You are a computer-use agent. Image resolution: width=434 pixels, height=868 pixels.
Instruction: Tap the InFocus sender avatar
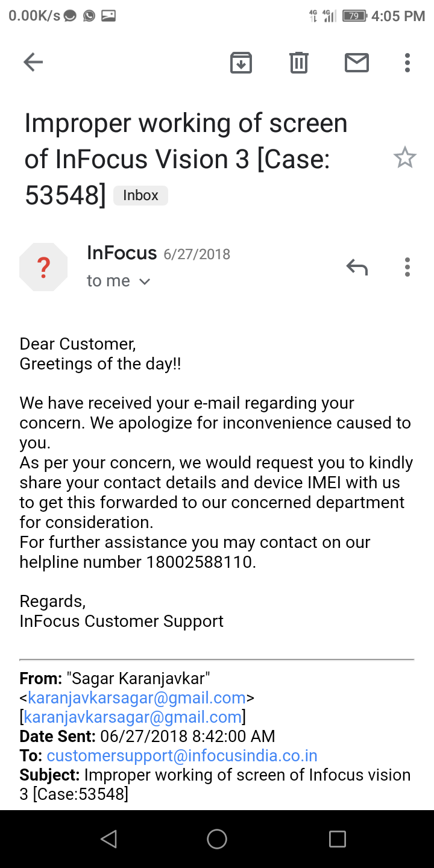(x=43, y=267)
